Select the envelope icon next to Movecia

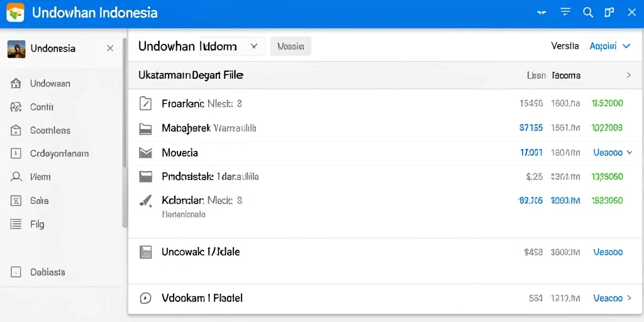coord(145,153)
